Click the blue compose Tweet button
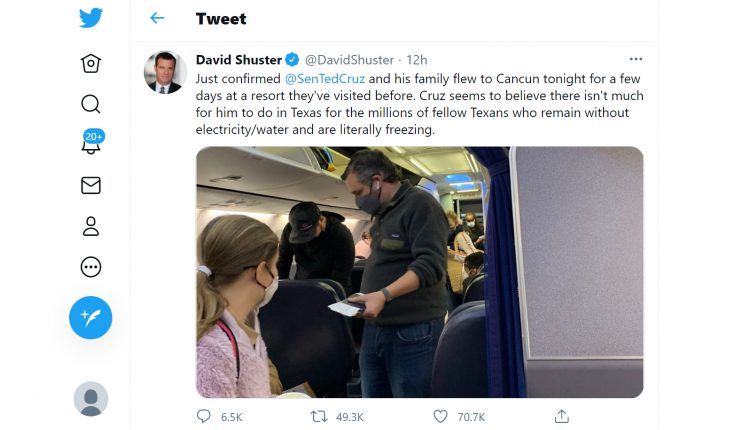The image size is (750, 430). click(x=91, y=318)
